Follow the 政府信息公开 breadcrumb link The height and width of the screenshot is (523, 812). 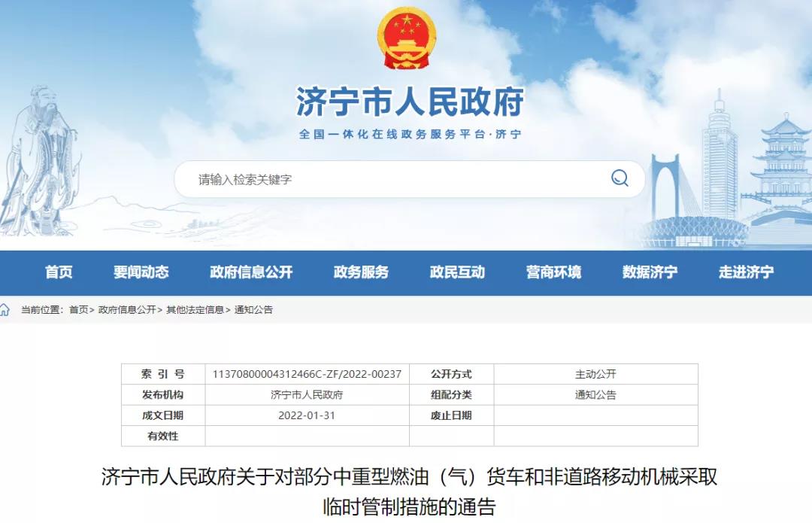(127, 310)
